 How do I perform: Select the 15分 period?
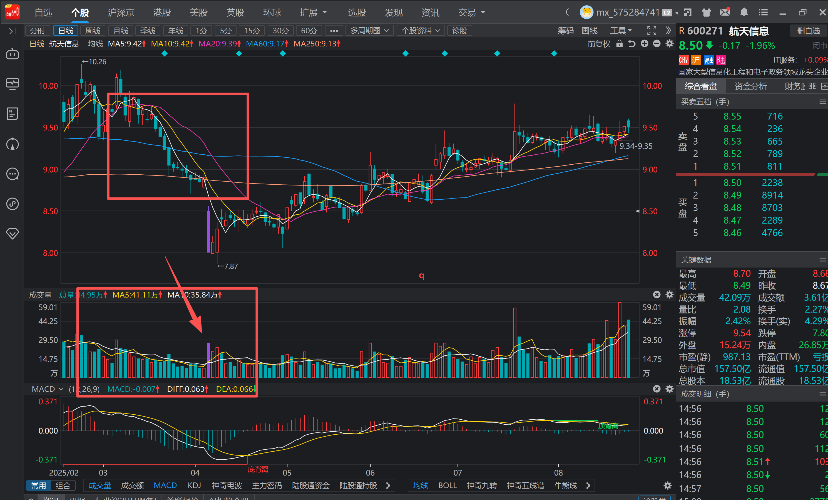252,31
